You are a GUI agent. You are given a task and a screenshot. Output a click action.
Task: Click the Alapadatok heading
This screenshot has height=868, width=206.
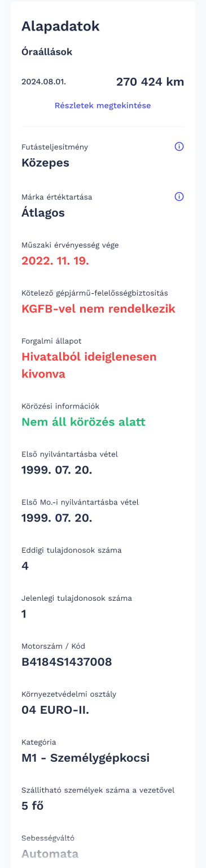[x=60, y=26]
